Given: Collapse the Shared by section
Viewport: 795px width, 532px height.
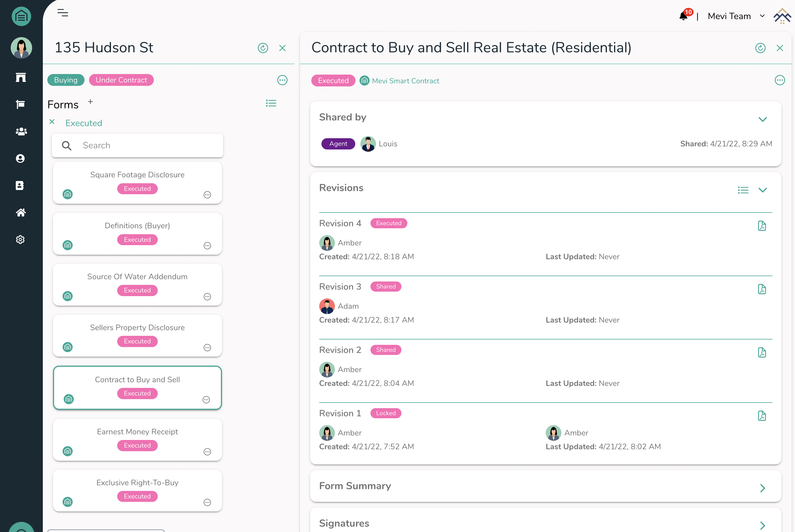Looking at the screenshot, I should point(762,119).
